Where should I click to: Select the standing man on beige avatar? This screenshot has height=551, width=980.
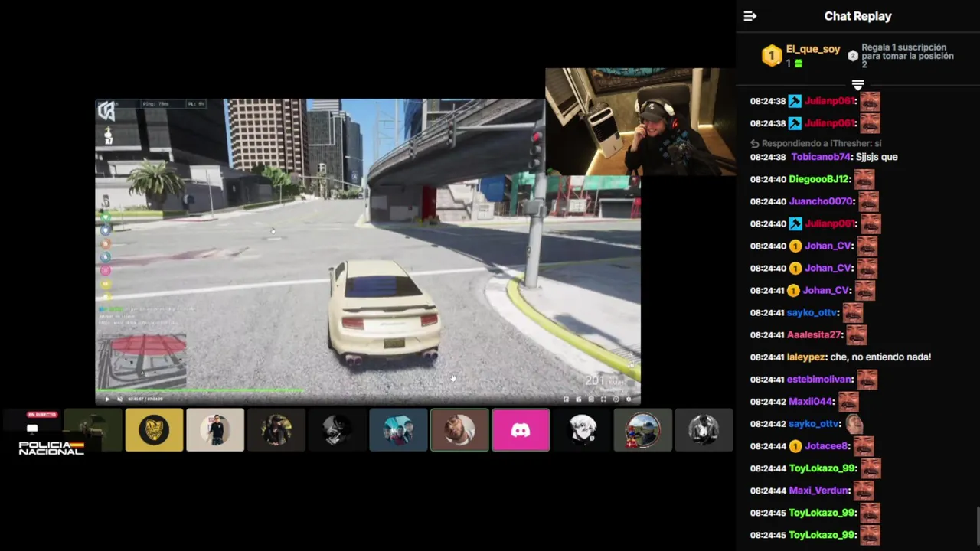(215, 430)
